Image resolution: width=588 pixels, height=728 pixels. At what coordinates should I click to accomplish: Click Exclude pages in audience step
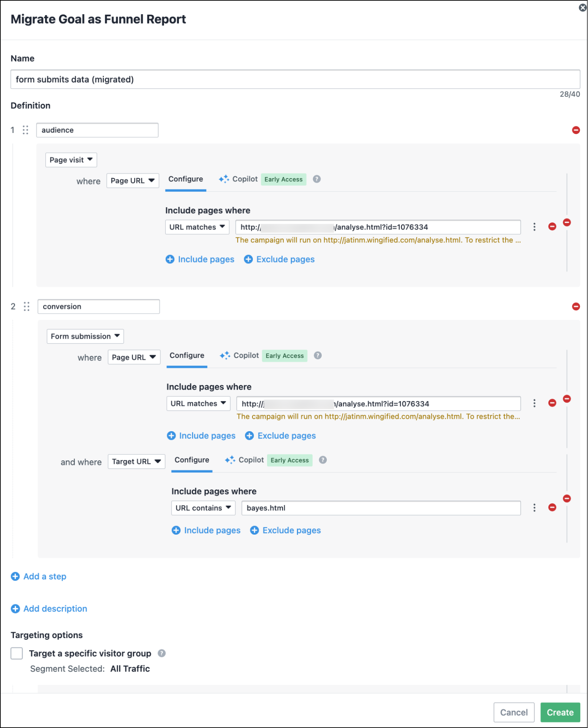[x=279, y=259]
